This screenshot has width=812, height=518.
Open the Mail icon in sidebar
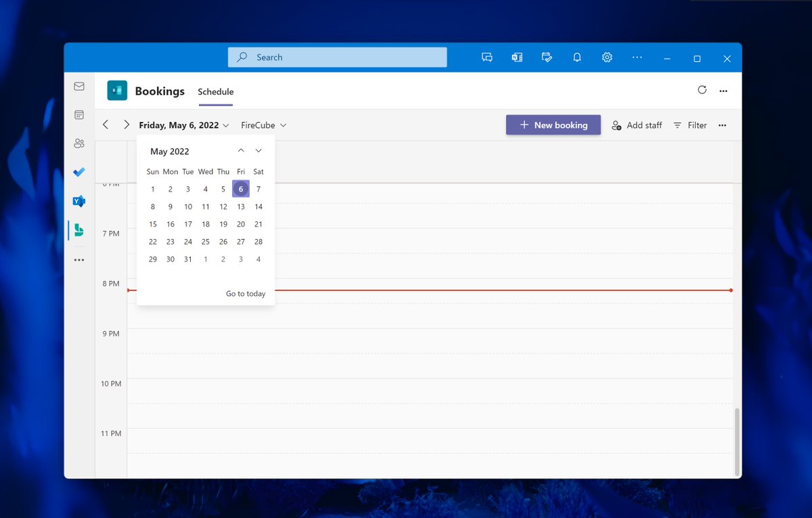coord(79,87)
